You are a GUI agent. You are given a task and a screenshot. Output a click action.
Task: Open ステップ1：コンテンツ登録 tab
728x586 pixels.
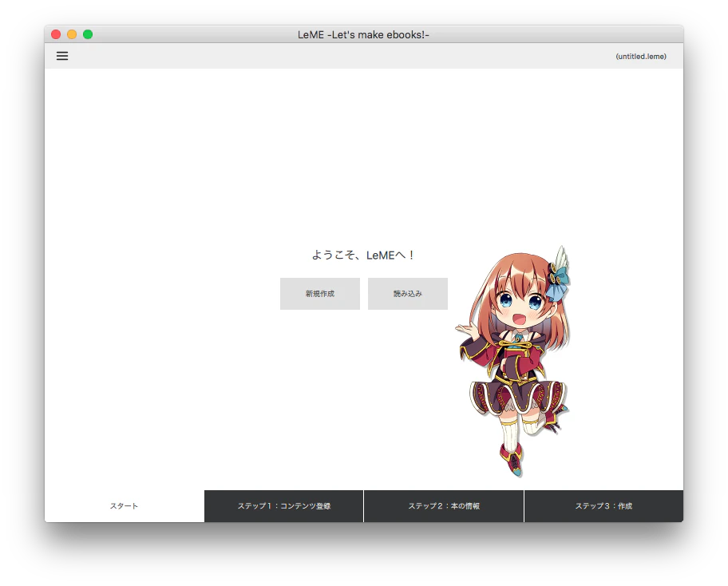(283, 506)
